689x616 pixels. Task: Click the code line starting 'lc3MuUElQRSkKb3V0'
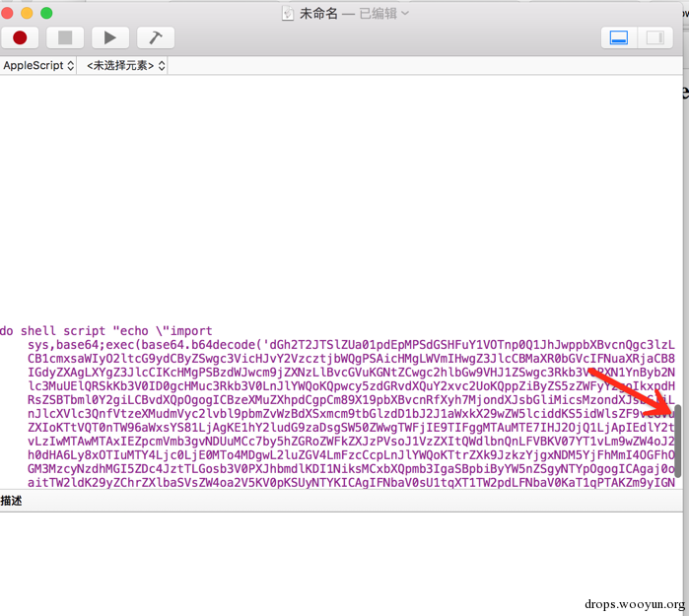351,386
